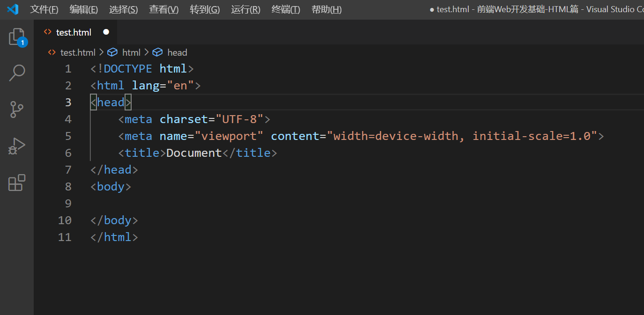Open the 文件(F) menu

click(44, 9)
